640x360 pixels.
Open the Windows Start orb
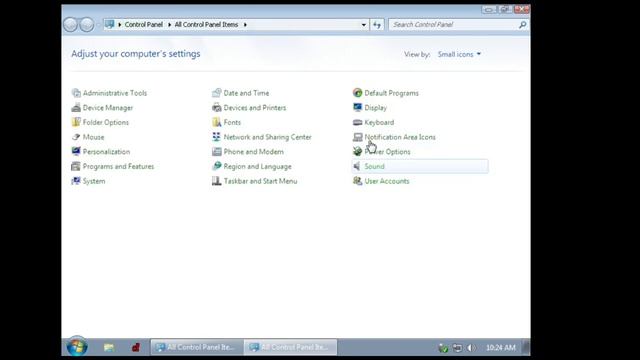click(x=77, y=347)
